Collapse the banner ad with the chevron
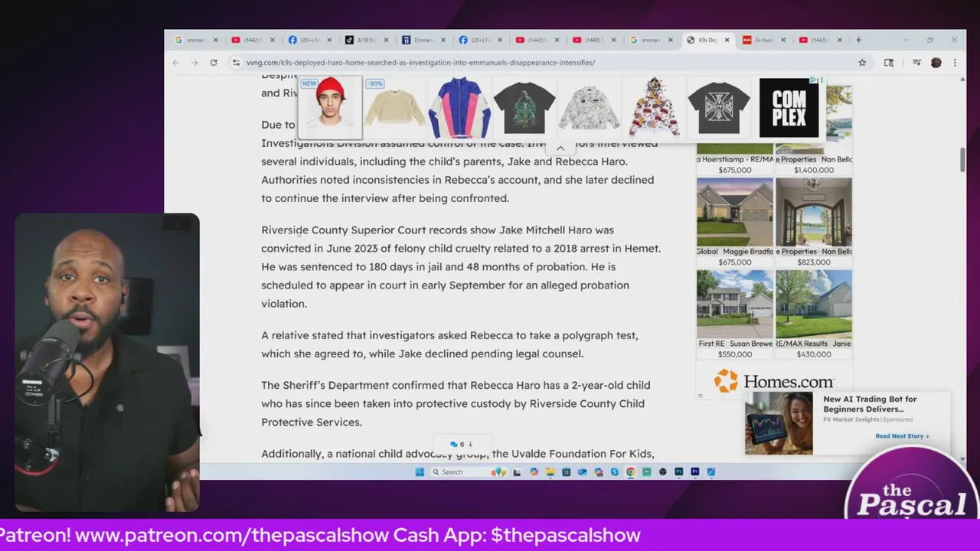Viewport: 980px width, 551px height. pyautogui.click(x=560, y=148)
